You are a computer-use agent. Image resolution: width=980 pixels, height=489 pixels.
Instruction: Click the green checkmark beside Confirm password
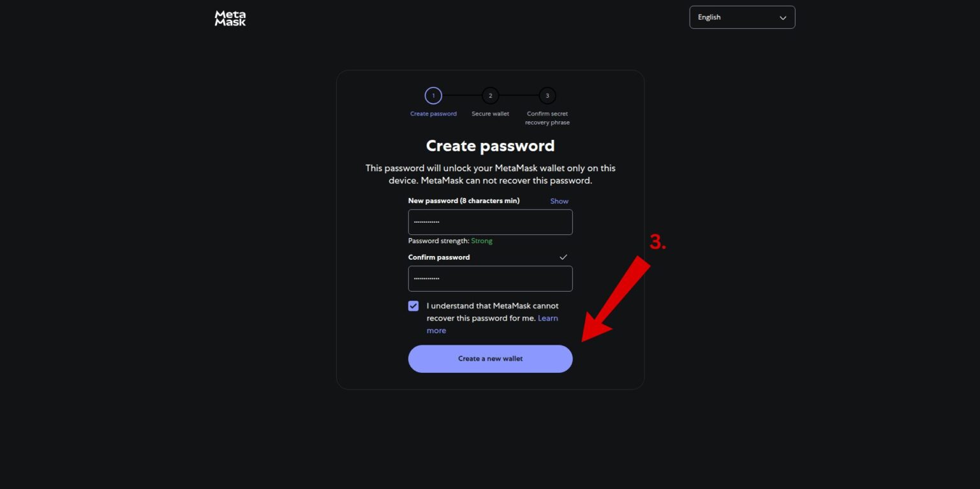pyautogui.click(x=563, y=257)
